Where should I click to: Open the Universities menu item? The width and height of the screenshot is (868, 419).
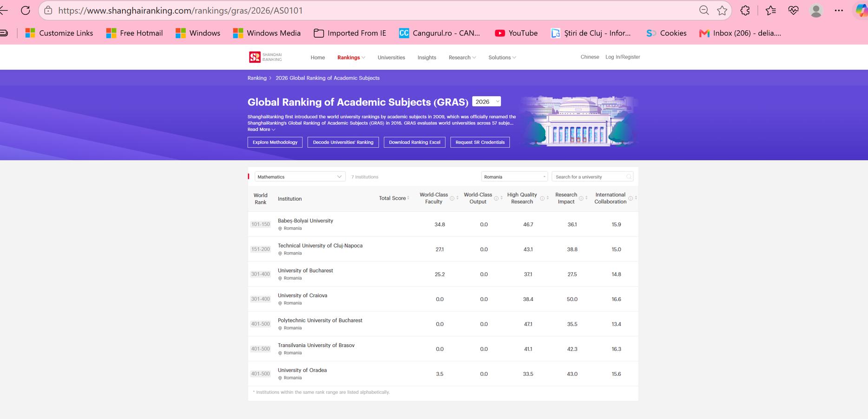pyautogui.click(x=391, y=58)
